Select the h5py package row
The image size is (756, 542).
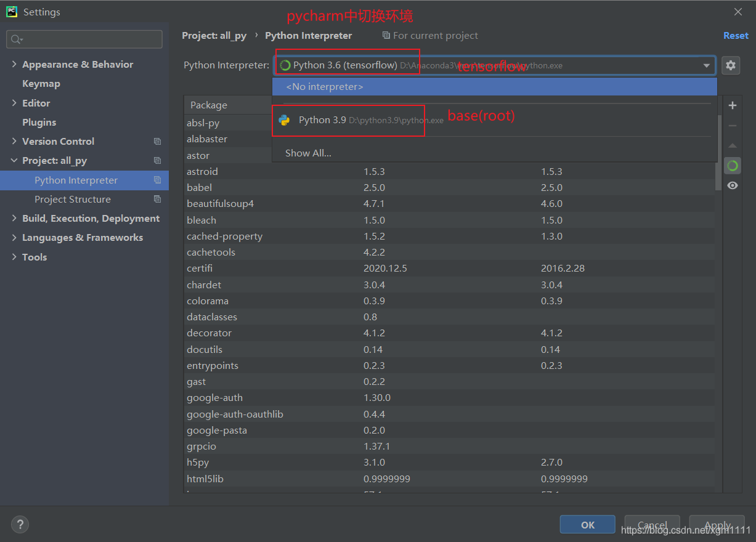450,463
